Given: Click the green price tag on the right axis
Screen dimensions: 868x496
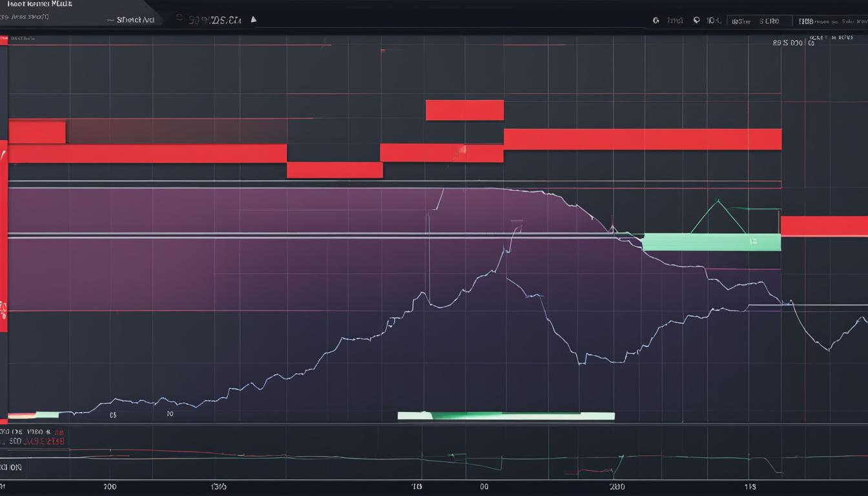Looking at the screenshot, I should (x=752, y=240).
